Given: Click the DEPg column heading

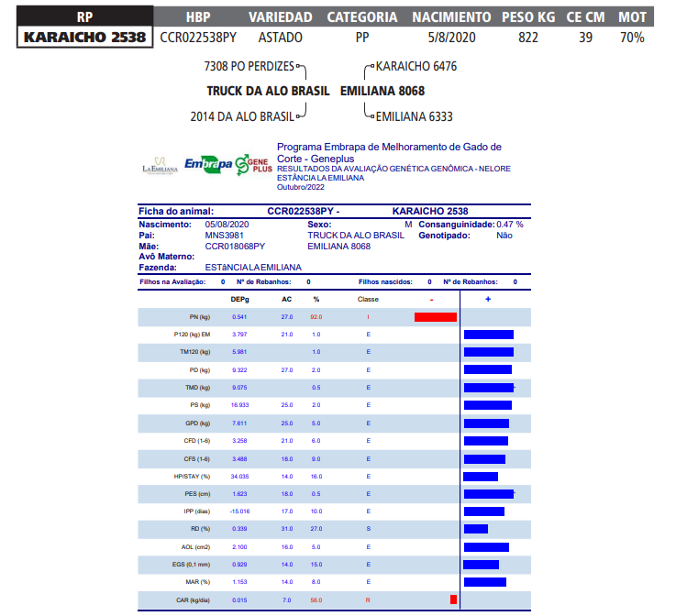Looking at the screenshot, I should 239,299.
